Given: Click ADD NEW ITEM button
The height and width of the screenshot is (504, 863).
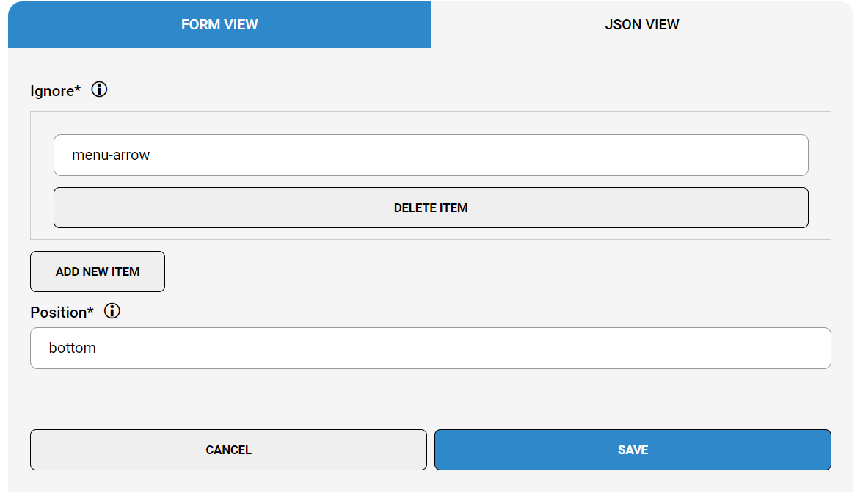Looking at the screenshot, I should 98,271.
